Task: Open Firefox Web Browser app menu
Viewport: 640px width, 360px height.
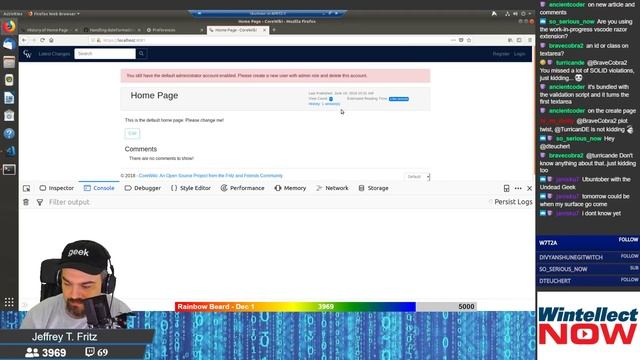Action: [x=54, y=13]
